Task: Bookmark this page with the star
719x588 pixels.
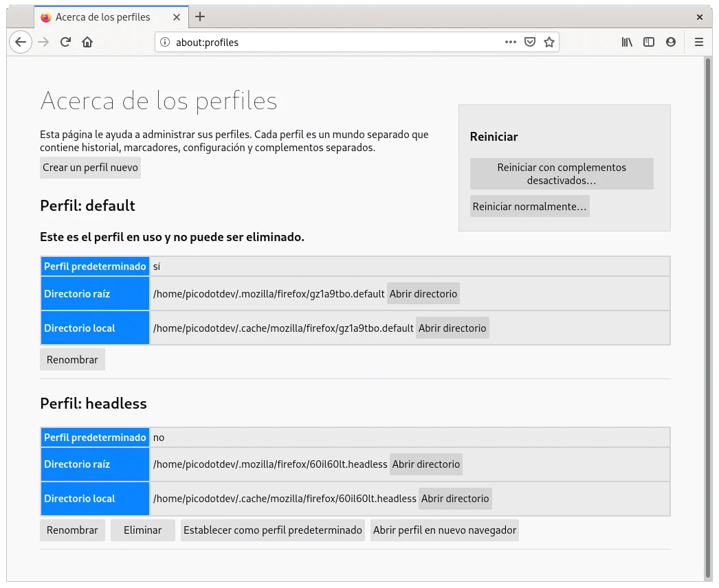Action: coord(549,42)
